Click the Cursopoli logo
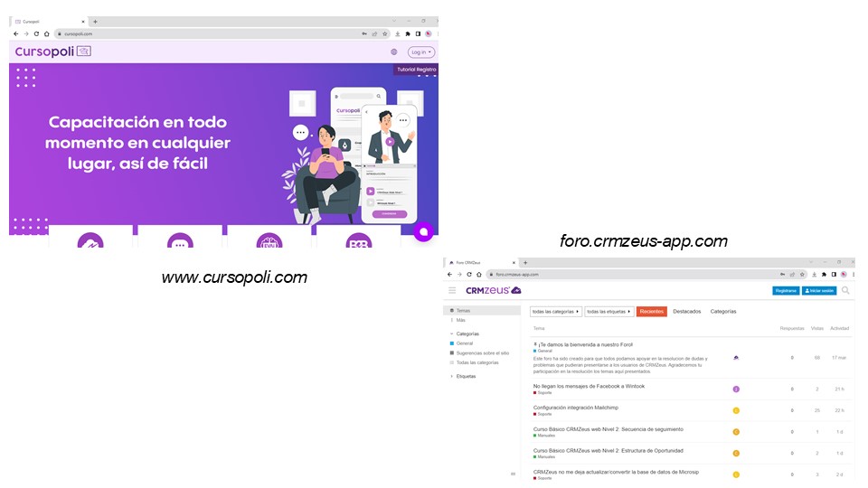Image resolution: width=868 pixels, height=488 pixels. [52, 52]
